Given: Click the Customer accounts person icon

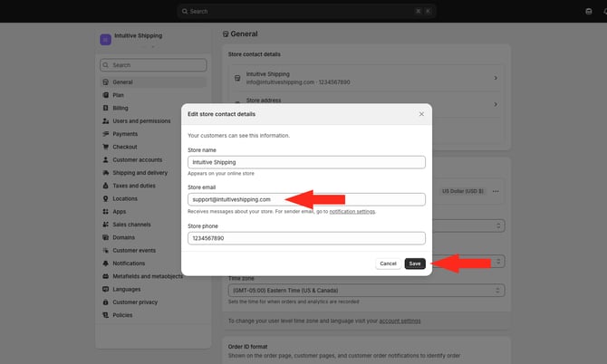Looking at the screenshot, I should click(106, 159).
